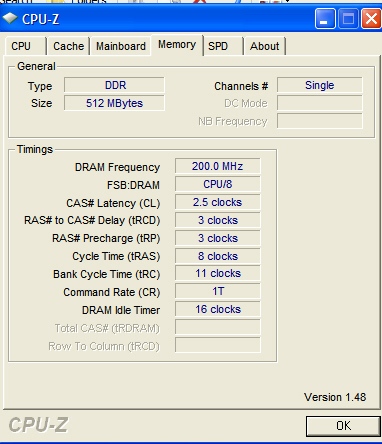This screenshot has height=444, width=382.
Task: Click the empty NB Frequency field
Action: click(320, 121)
